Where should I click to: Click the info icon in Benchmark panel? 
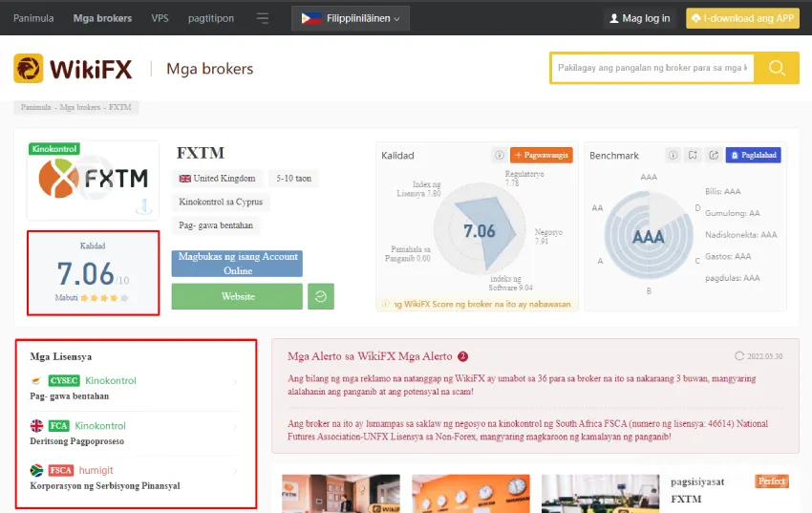click(x=673, y=155)
